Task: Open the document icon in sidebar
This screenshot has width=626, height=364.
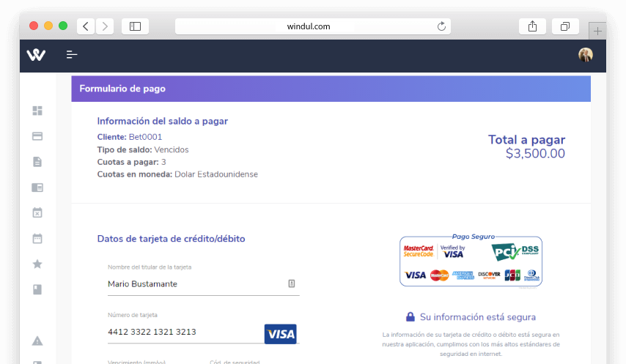Action: [37, 162]
